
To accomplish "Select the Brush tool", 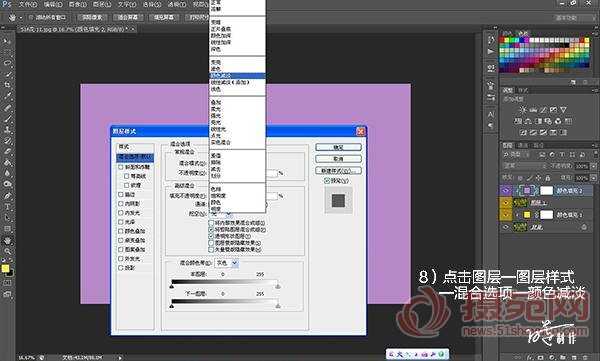I will [7, 118].
